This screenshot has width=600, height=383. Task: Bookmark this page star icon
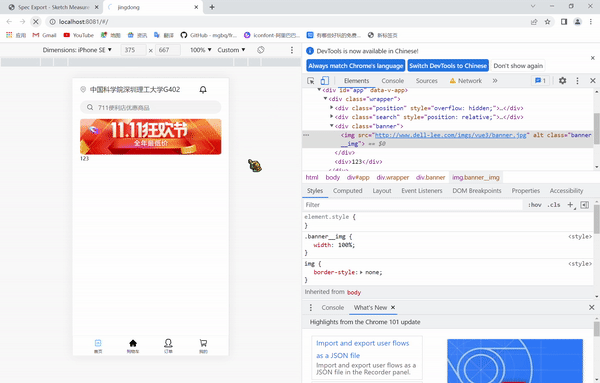pos(548,22)
